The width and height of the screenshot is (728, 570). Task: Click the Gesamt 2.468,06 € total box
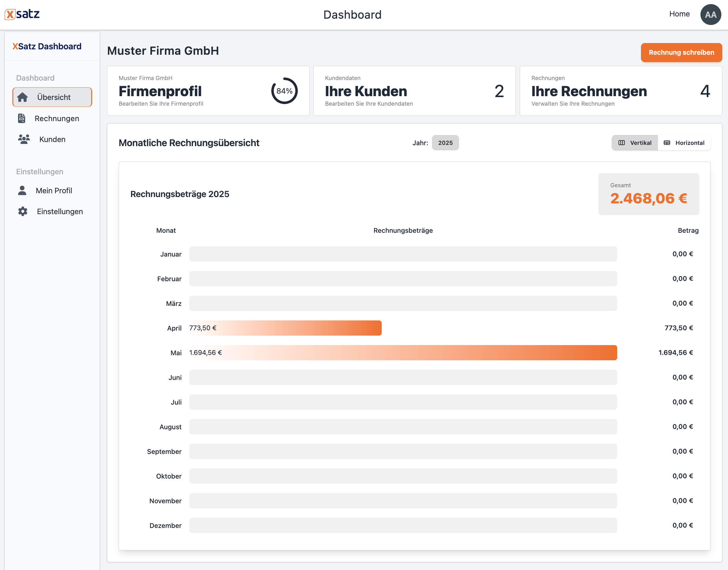[x=649, y=194]
